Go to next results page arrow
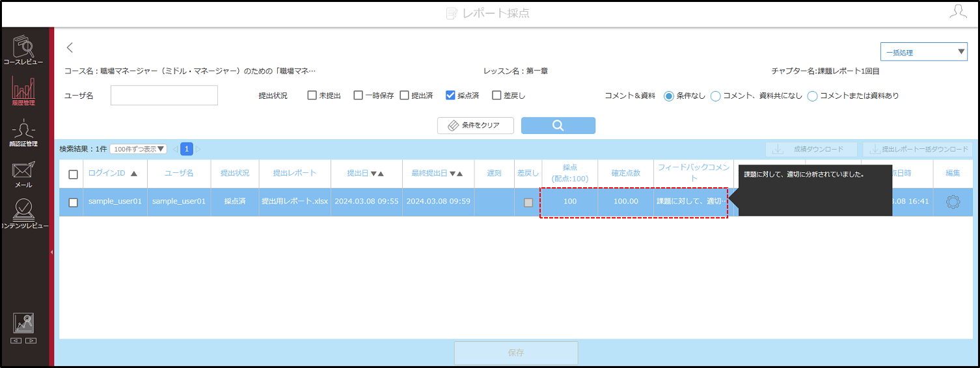The height and width of the screenshot is (368, 980). point(198,149)
